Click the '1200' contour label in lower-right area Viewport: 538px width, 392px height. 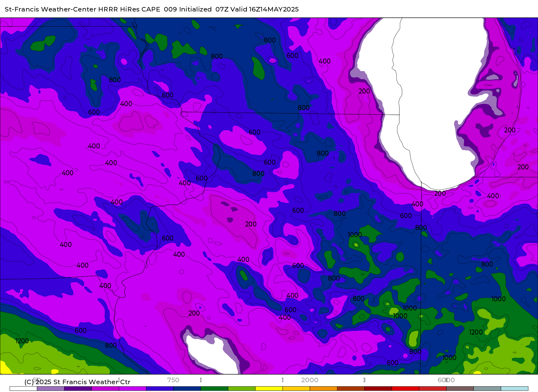click(x=476, y=332)
